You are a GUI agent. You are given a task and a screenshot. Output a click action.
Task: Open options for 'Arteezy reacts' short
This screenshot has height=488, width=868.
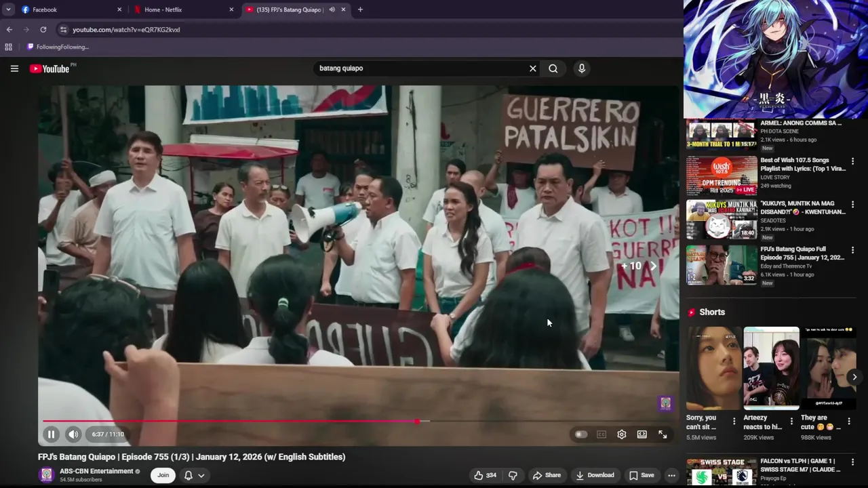(x=791, y=422)
